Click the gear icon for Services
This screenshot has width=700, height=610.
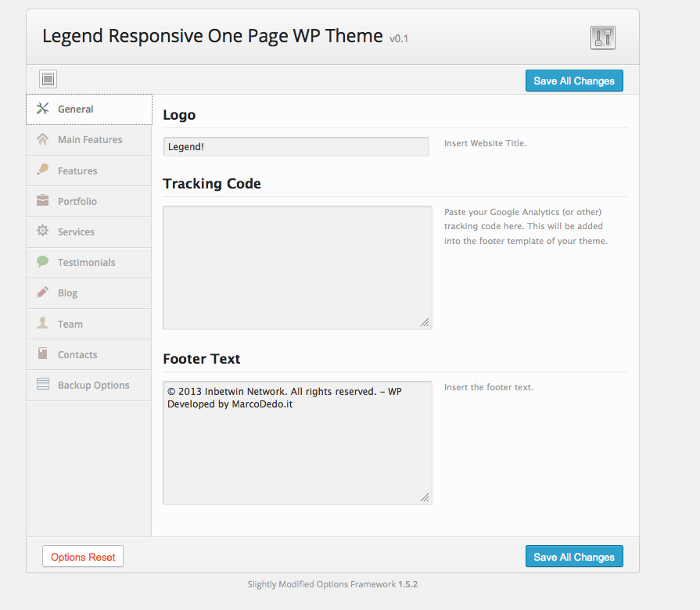pos(43,231)
